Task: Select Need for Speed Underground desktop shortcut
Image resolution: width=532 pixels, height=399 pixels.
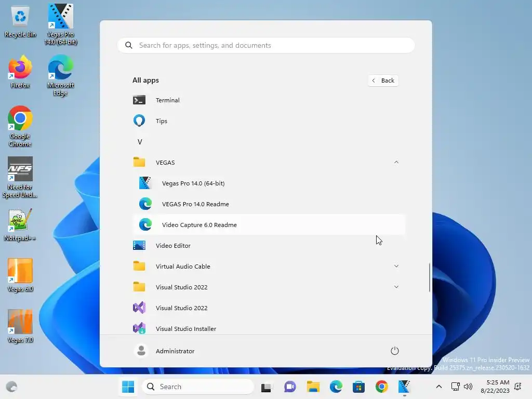Action: coord(20,178)
